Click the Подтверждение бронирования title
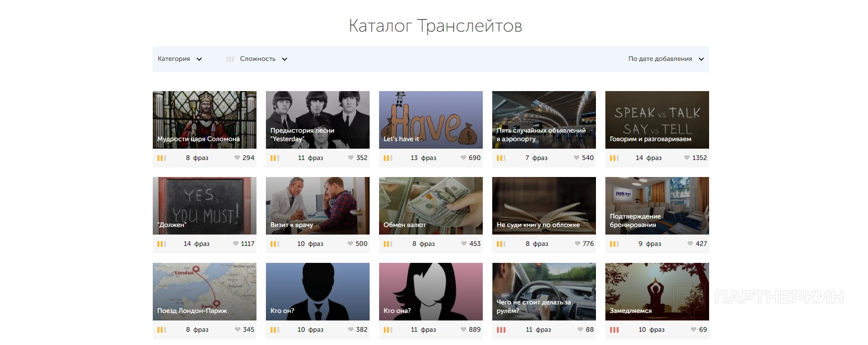The image size is (868, 345). pos(635,220)
